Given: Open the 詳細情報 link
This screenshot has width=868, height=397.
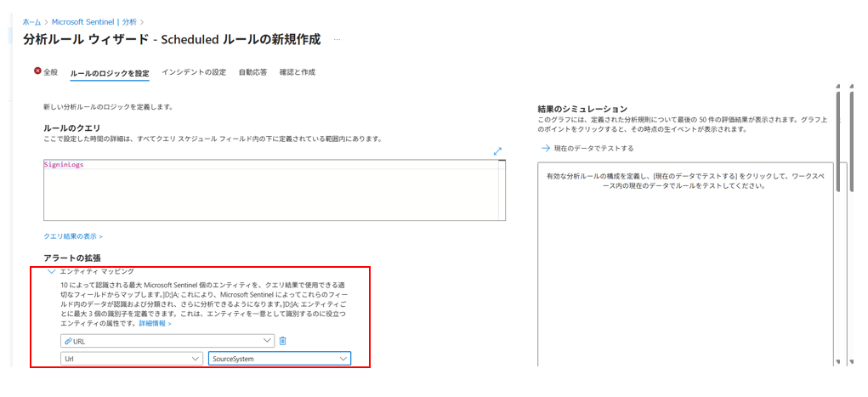Looking at the screenshot, I should tap(156, 324).
